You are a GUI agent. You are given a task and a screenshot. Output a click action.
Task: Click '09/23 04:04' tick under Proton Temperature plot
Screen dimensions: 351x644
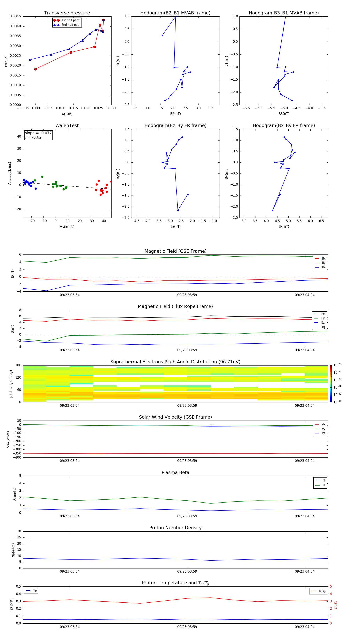[x=305, y=627]
